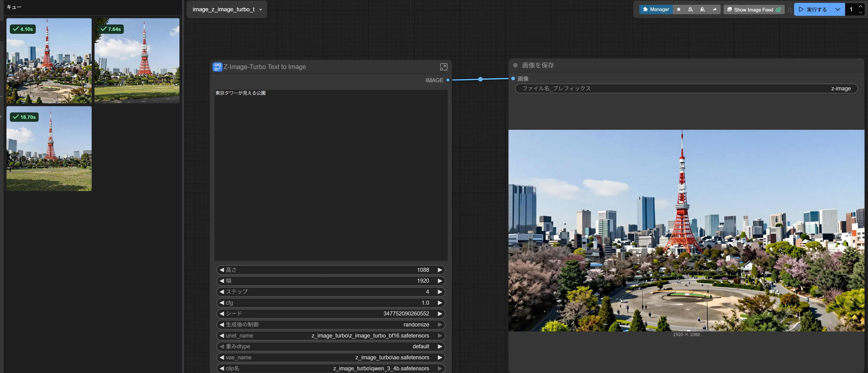This screenshot has height=373, width=868.
Task: Toggle collapse dot on 画像を保存 node
Action: click(x=515, y=65)
